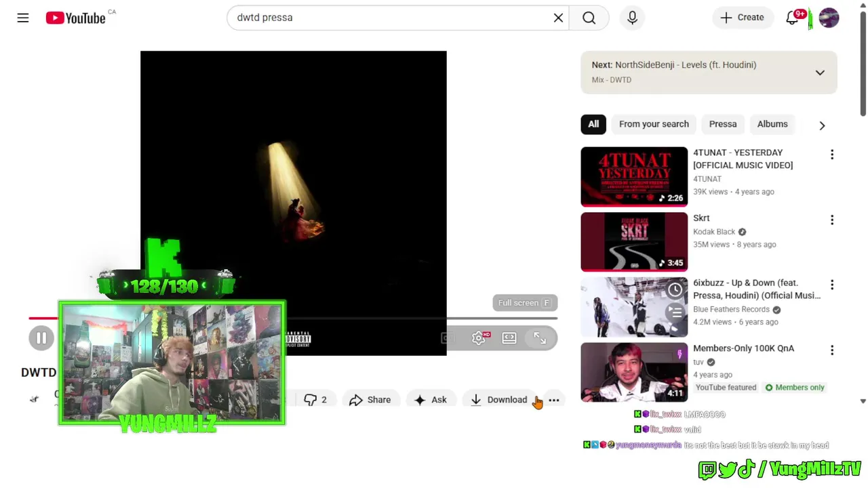The image size is (868, 488).
Task: Open the Members-Only 100K QnA title
Action: [743, 348]
